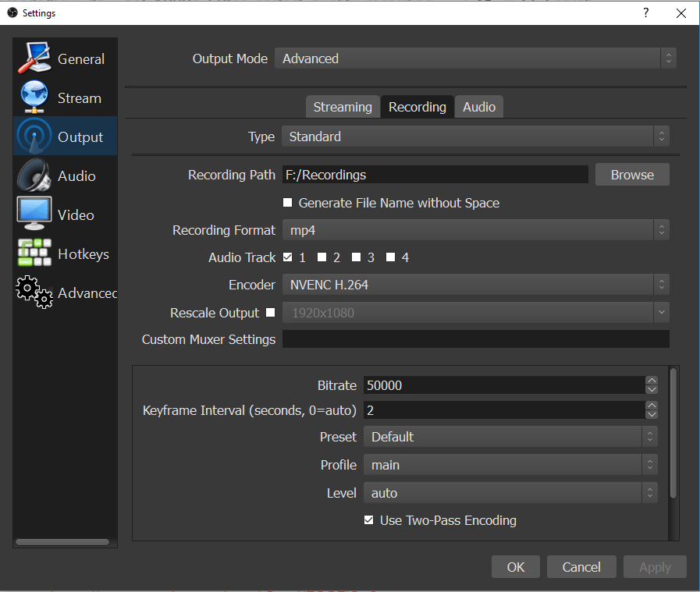Disable Use Two-Pass Encoding
Screen dimensions: 700x592
(368, 519)
